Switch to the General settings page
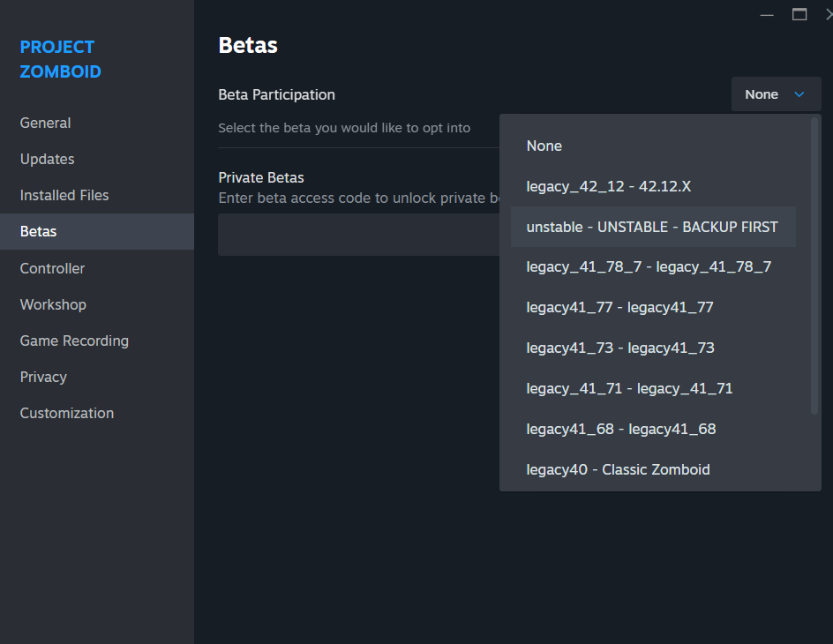 click(x=45, y=123)
